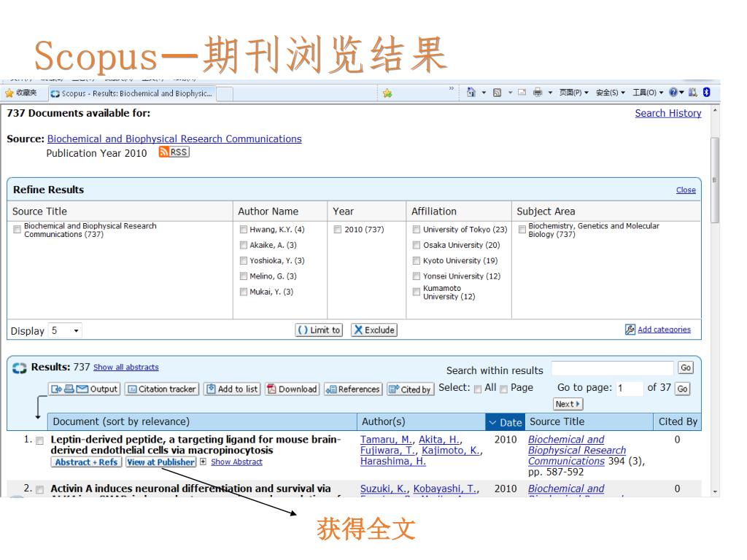747x560 pixels.
Task: Click the Output button
Action: point(84,389)
